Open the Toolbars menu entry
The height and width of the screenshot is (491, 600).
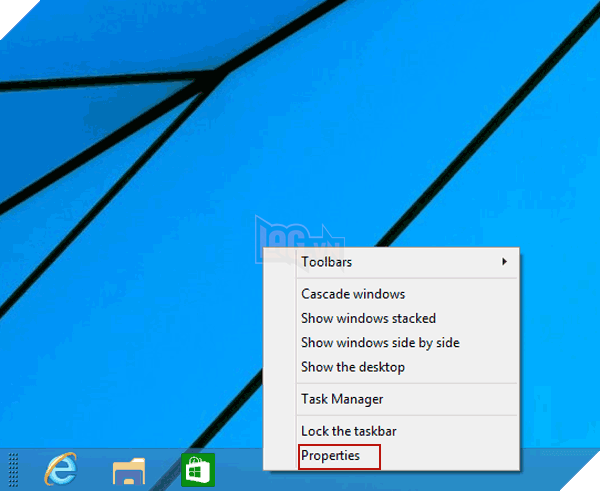coord(391,262)
